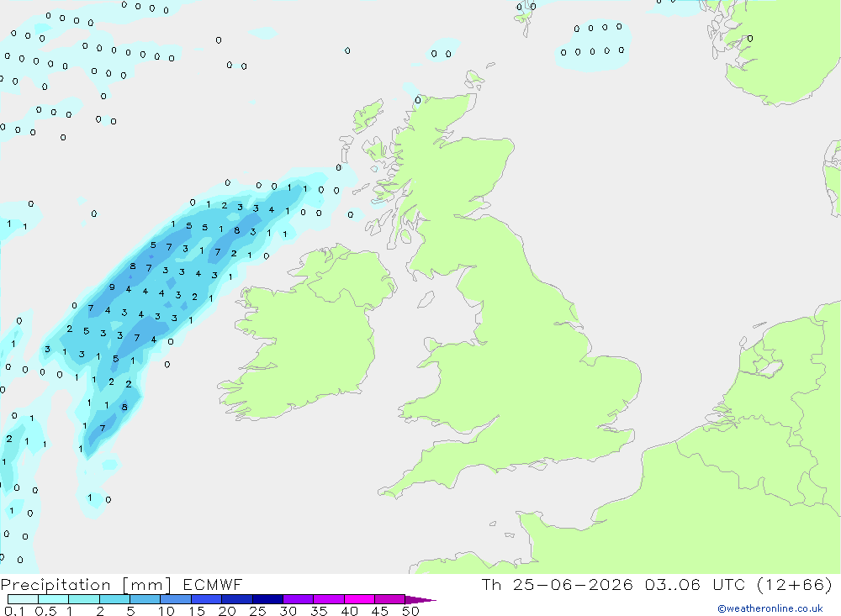Pick the 25–30 mm navy legend swatch
841x616 pixels.
click(x=267, y=599)
